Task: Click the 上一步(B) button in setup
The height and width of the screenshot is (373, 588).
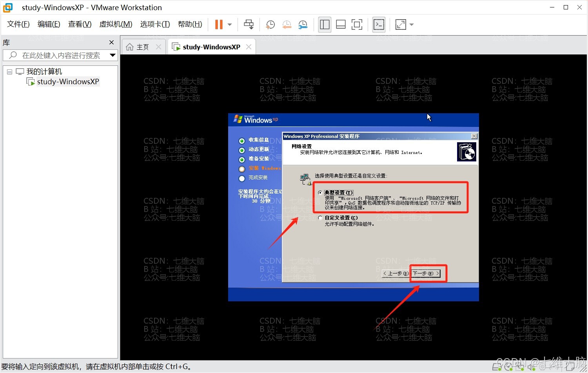Action: click(396, 273)
